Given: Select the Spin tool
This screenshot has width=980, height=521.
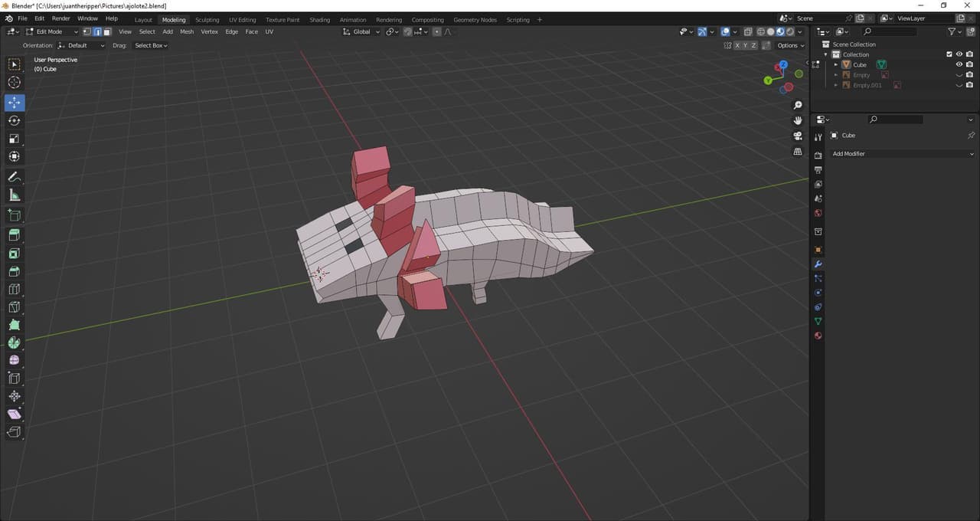Looking at the screenshot, I should 15,342.
